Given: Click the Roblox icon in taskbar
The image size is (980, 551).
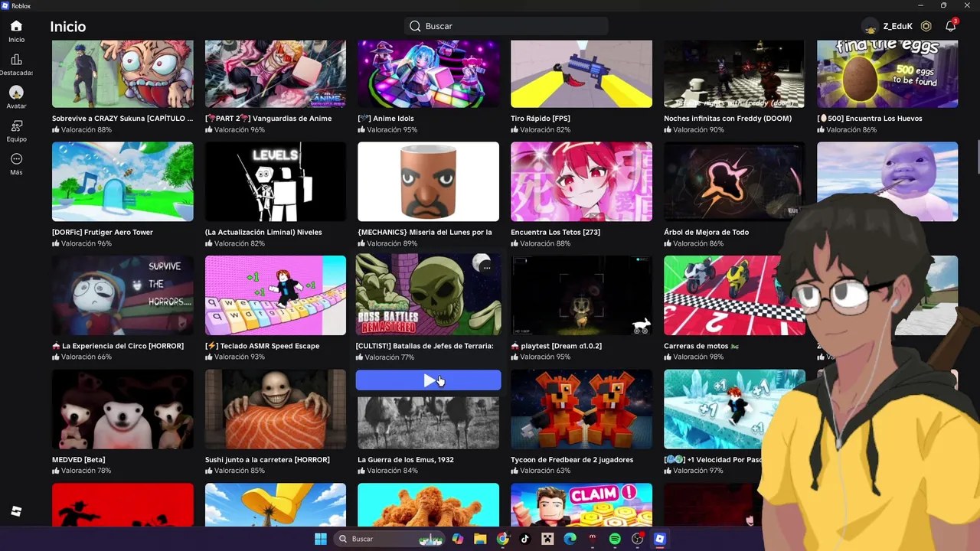Looking at the screenshot, I should pyautogui.click(x=660, y=539).
